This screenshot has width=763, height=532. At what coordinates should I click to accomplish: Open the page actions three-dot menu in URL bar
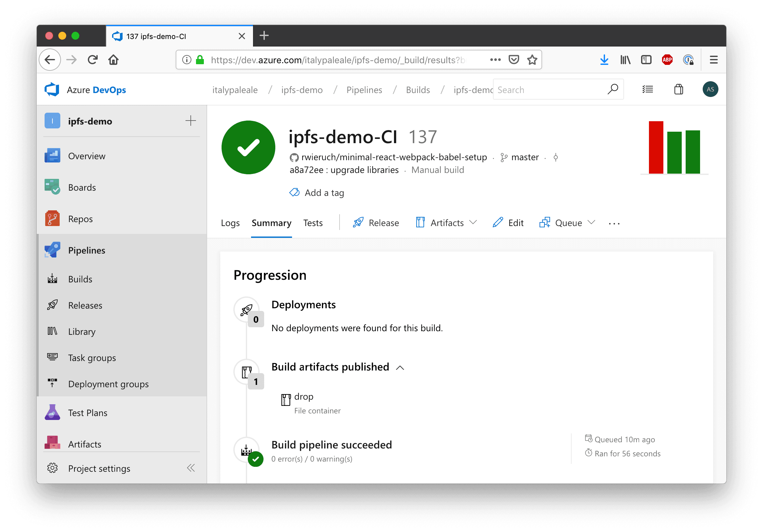tap(495, 60)
